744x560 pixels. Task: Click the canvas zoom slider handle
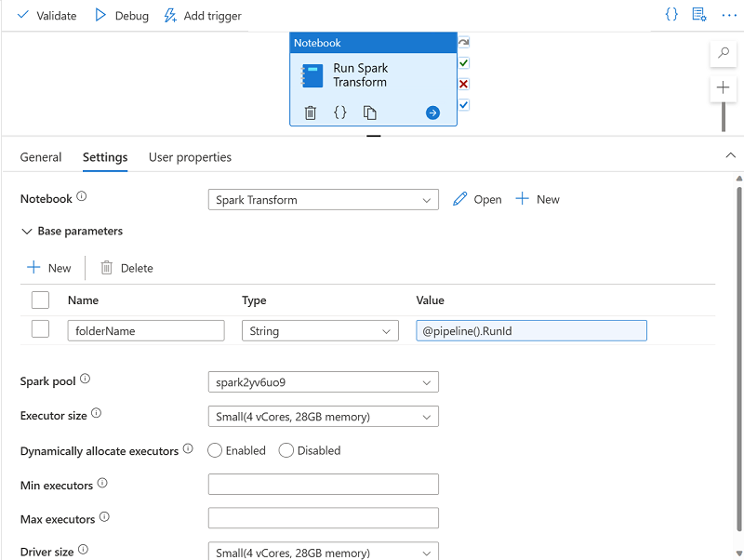(x=724, y=116)
